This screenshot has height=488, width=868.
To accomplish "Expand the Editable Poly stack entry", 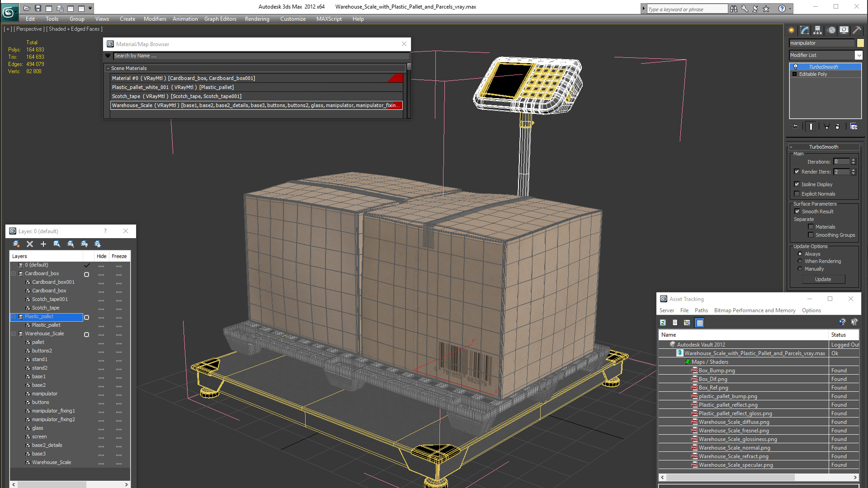I will 794,74.
